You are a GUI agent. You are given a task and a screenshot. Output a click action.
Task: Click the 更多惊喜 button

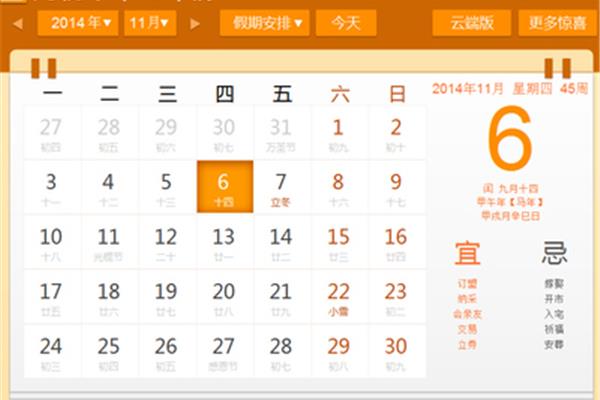(557, 23)
